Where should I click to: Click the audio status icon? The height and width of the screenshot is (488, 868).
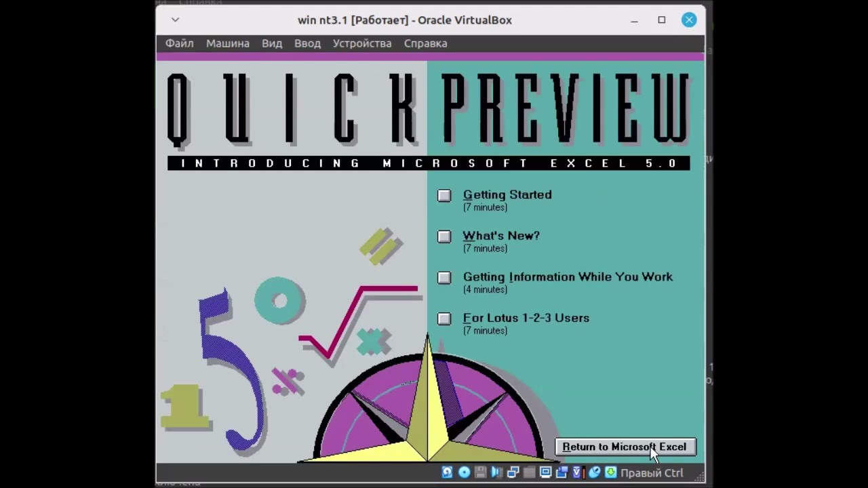496,472
